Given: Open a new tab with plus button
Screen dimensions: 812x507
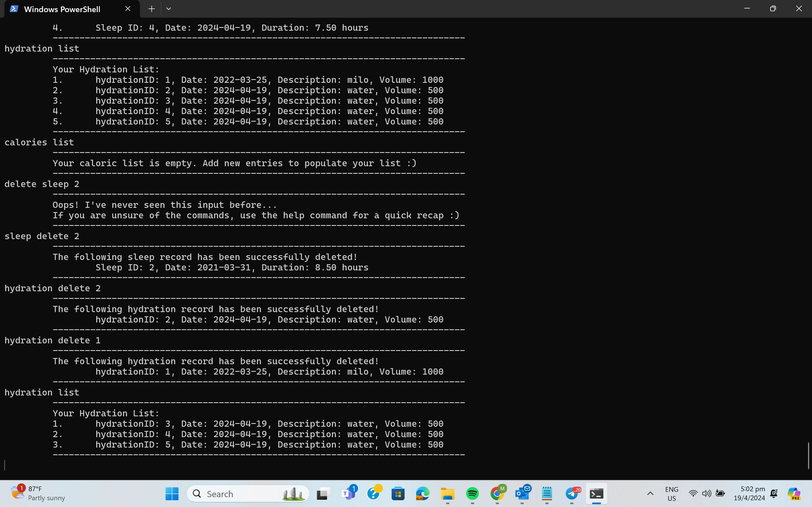Looking at the screenshot, I should 151,9.
